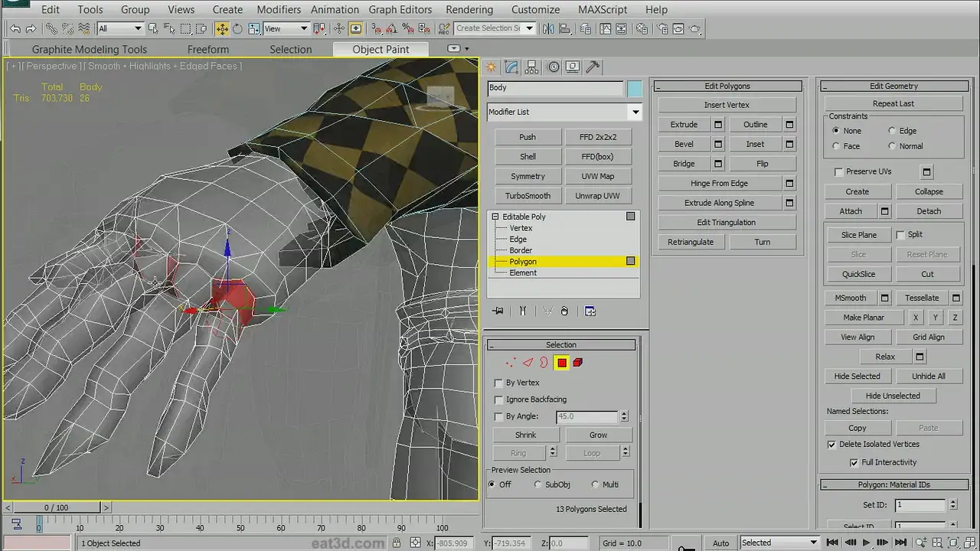Open the View reference coordinate dropdown

point(286,28)
